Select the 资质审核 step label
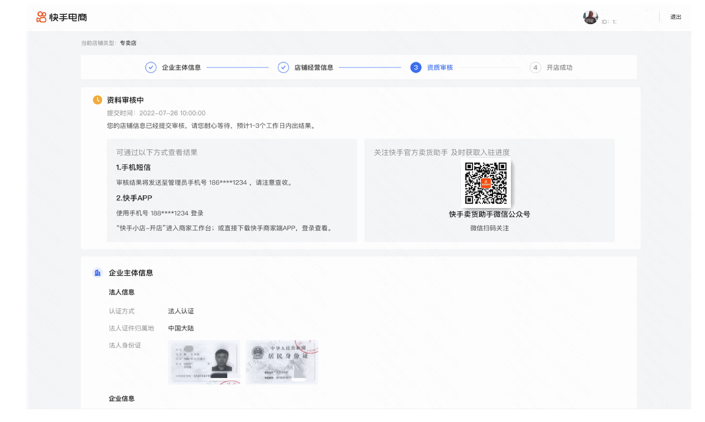 [440, 68]
